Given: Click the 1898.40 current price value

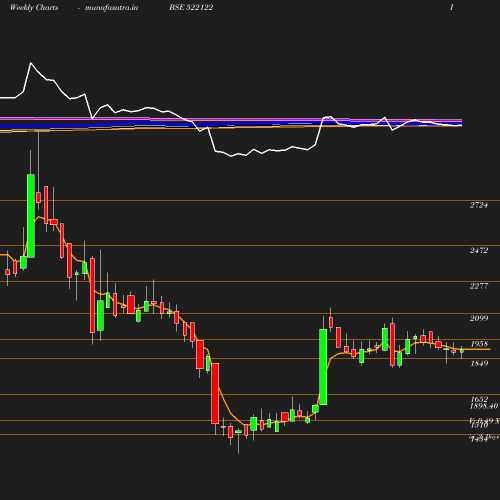Looking at the screenshot, I should click(484, 406).
